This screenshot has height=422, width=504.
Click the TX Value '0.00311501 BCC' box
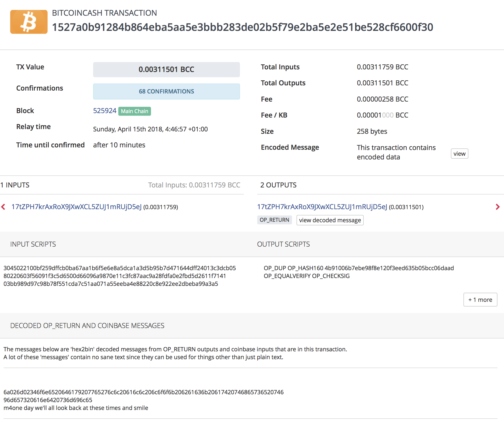(x=166, y=69)
